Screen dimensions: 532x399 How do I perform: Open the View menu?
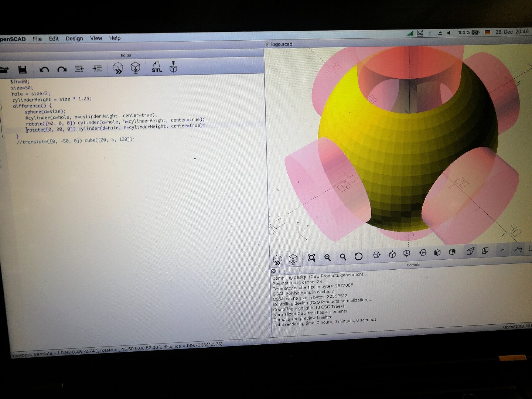pyautogui.click(x=96, y=38)
